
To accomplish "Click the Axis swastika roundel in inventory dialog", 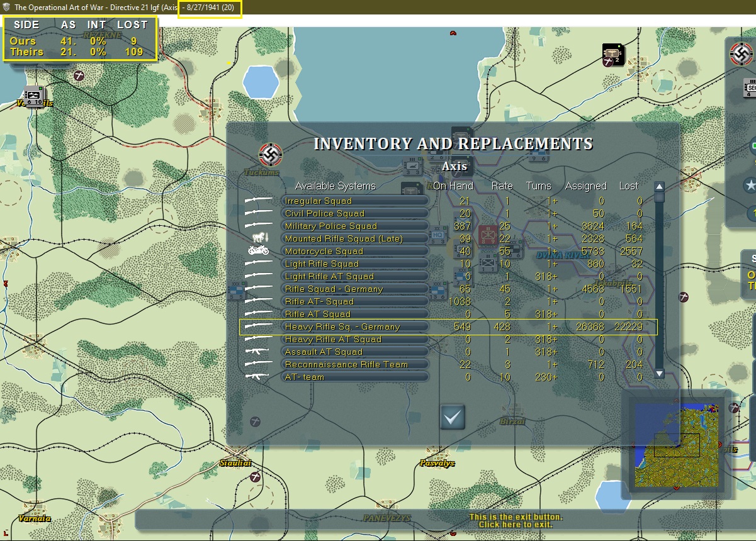I will 271,154.
